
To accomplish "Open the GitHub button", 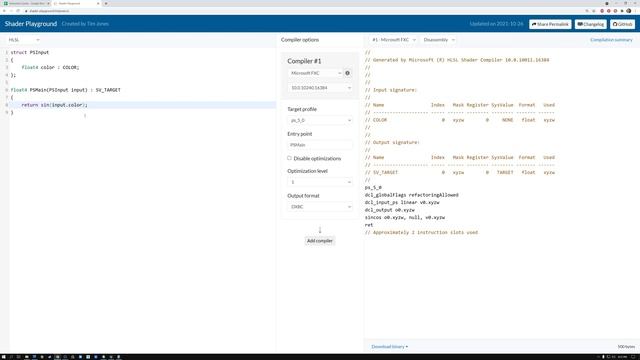I will point(622,24).
